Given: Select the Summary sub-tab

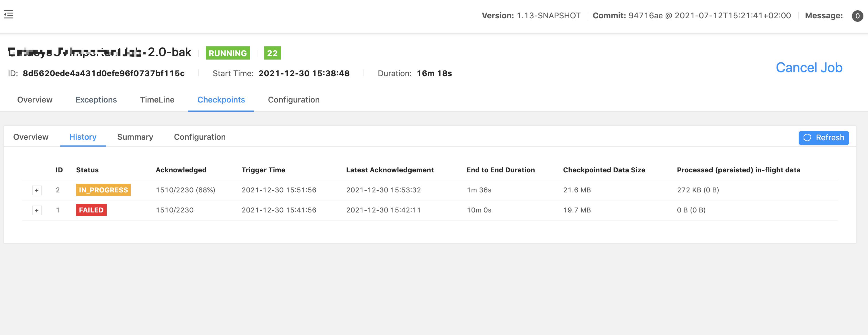Looking at the screenshot, I should [x=135, y=137].
